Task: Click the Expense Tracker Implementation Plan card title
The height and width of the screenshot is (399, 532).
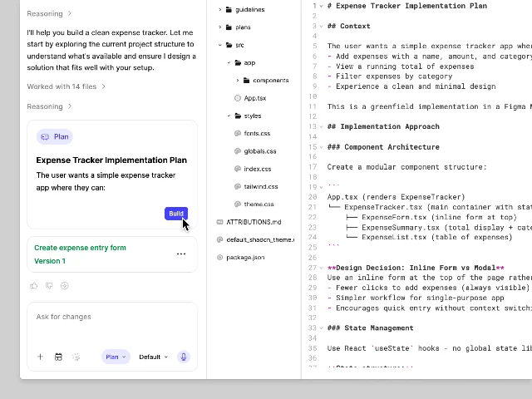Action: click(111, 160)
